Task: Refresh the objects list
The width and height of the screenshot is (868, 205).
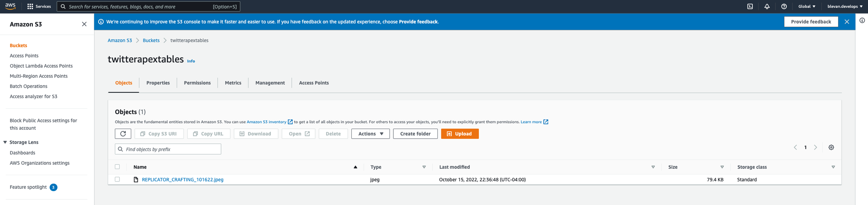Action: point(123,134)
